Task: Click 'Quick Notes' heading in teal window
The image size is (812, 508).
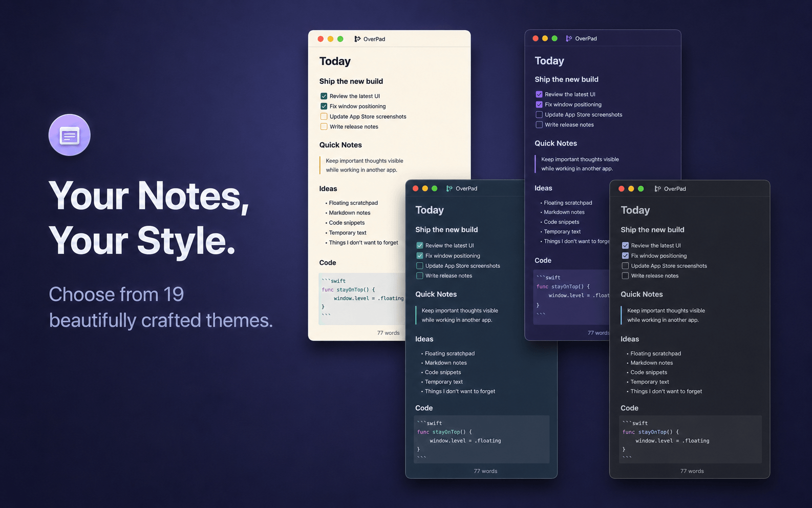Action: (436, 294)
